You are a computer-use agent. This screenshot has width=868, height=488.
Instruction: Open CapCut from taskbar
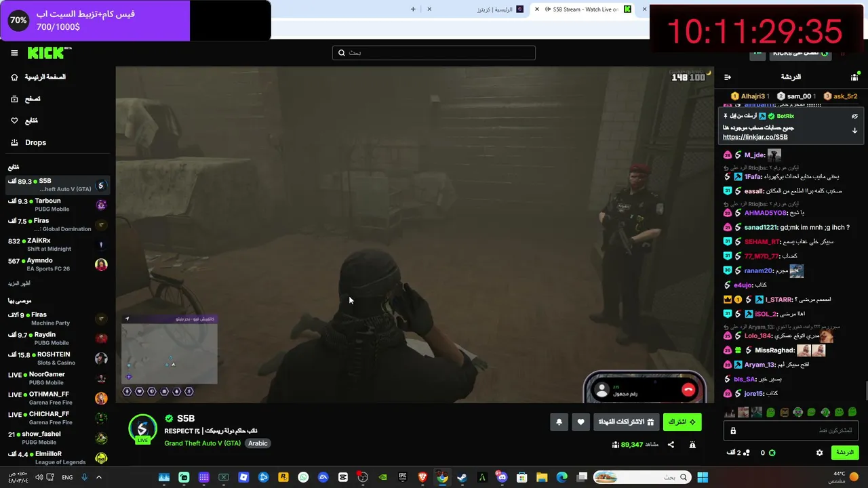343,477
